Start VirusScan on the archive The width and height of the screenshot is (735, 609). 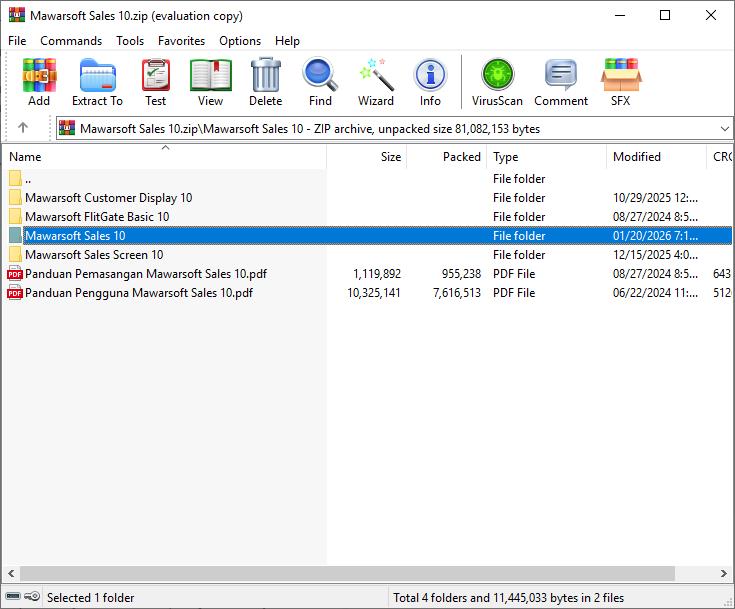497,81
